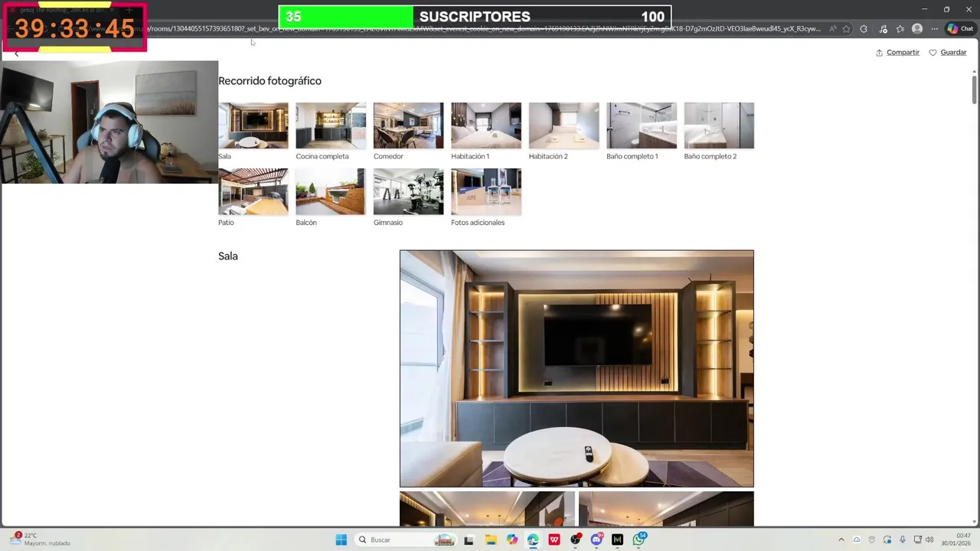
Task: Select the Habitación 1 thumbnail
Action: tap(486, 126)
